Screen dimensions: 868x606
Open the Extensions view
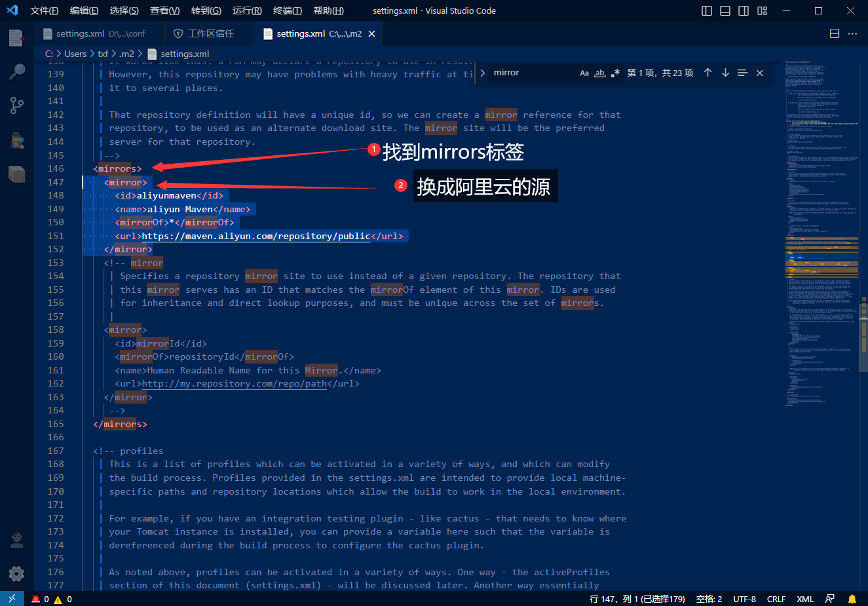click(x=16, y=174)
